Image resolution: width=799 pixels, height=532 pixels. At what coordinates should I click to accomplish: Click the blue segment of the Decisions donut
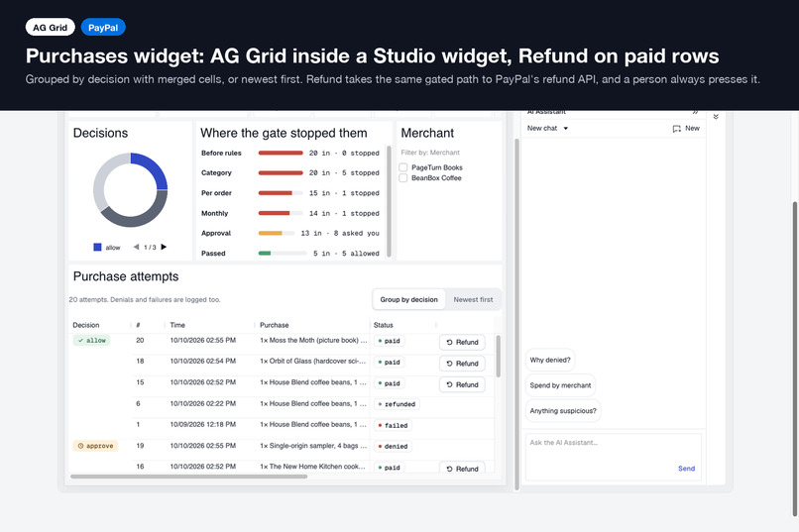click(155, 167)
